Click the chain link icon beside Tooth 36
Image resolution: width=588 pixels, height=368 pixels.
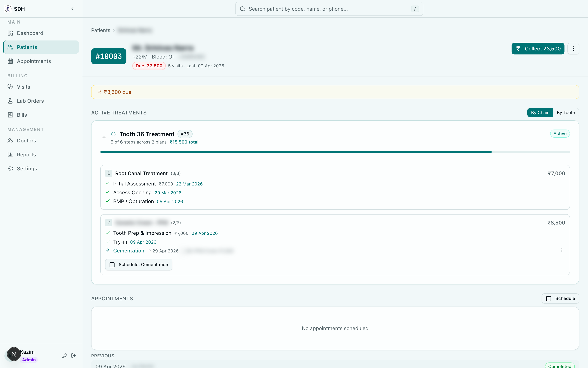click(114, 134)
